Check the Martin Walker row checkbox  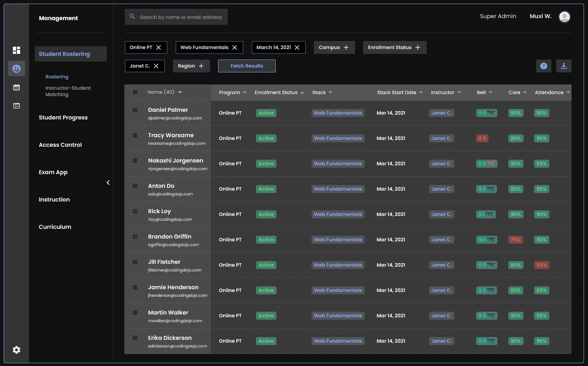[x=135, y=313]
